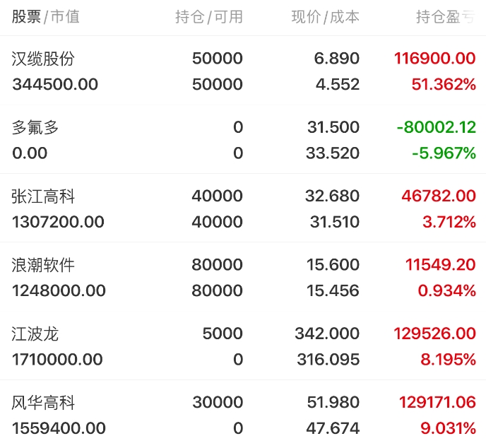Image resolution: width=486 pixels, height=448 pixels.
Task: Select cost price 4.552
Action: point(338,84)
